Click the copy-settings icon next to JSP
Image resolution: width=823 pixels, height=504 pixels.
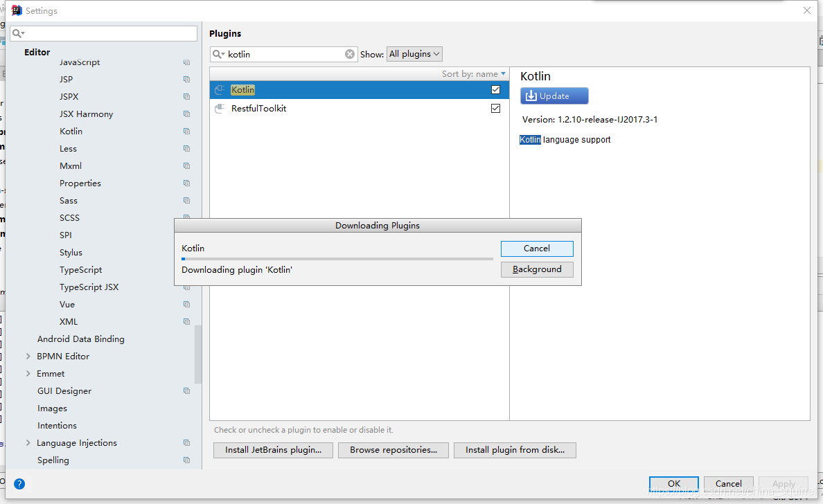click(x=186, y=79)
